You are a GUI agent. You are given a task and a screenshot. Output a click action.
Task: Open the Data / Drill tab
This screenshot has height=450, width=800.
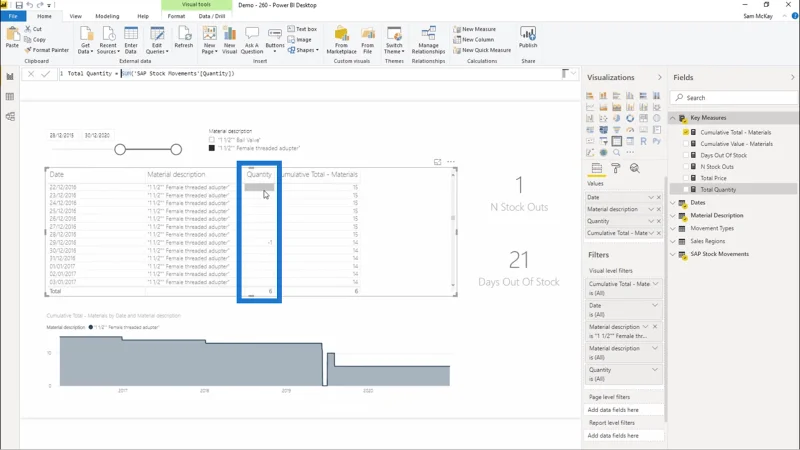click(x=212, y=16)
